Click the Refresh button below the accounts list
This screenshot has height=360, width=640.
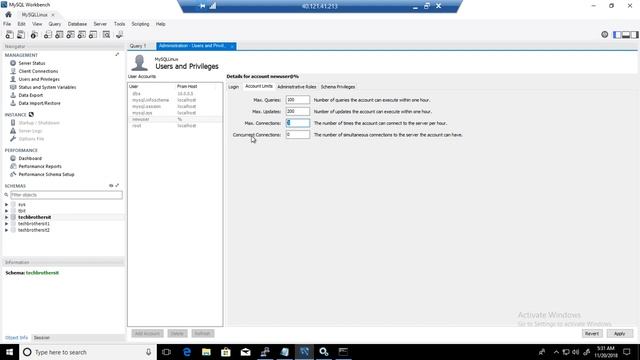pyautogui.click(x=202, y=333)
